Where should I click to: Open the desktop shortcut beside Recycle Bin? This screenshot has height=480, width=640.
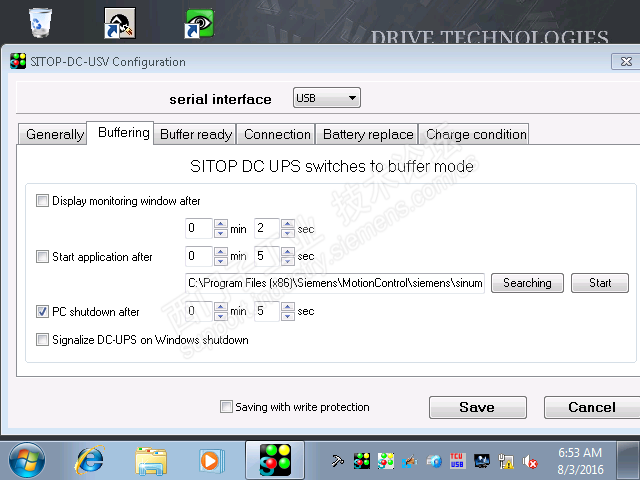(120, 23)
